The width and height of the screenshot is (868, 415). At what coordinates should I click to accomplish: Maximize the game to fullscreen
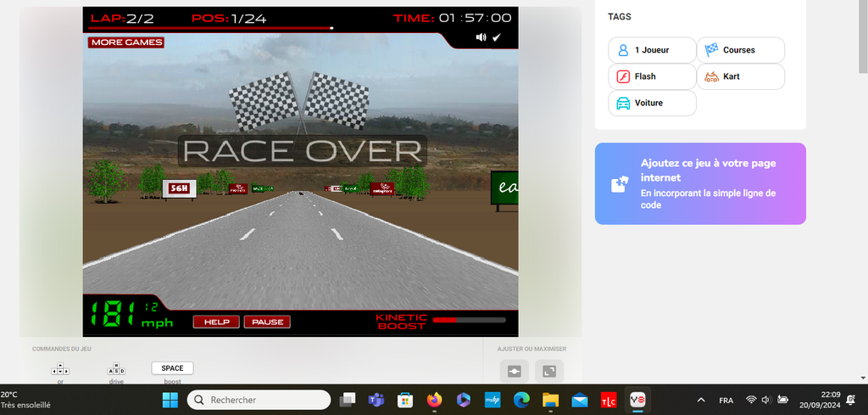549,371
